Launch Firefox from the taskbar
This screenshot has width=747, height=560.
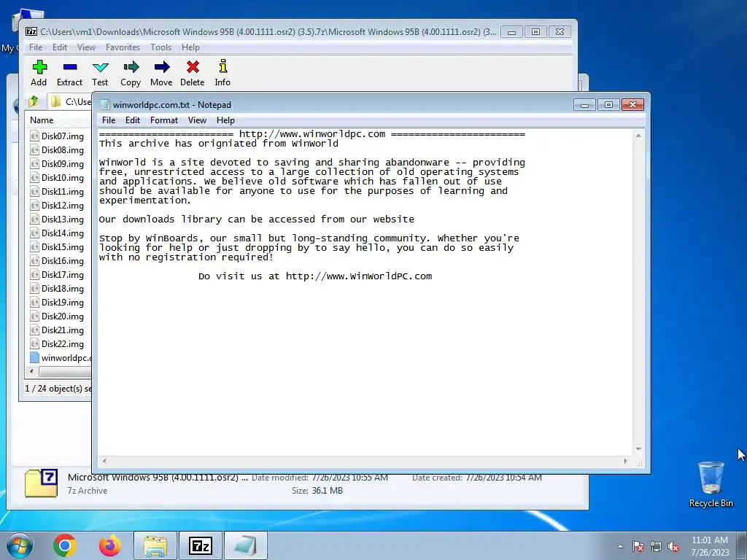coord(110,545)
